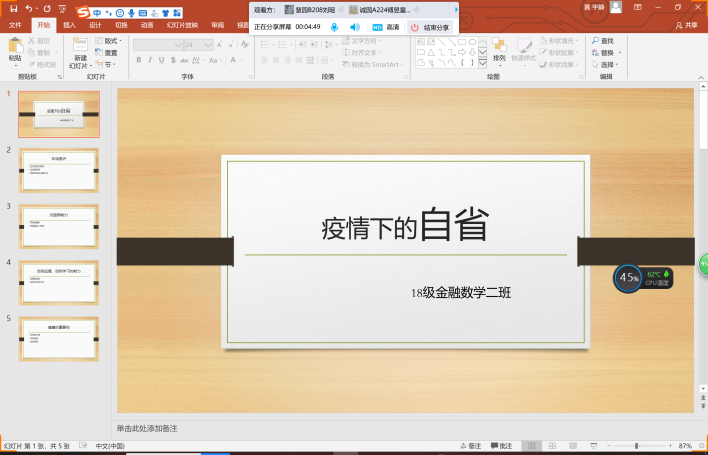
Task: Click the zoom slider handle
Action: (636, 445)
